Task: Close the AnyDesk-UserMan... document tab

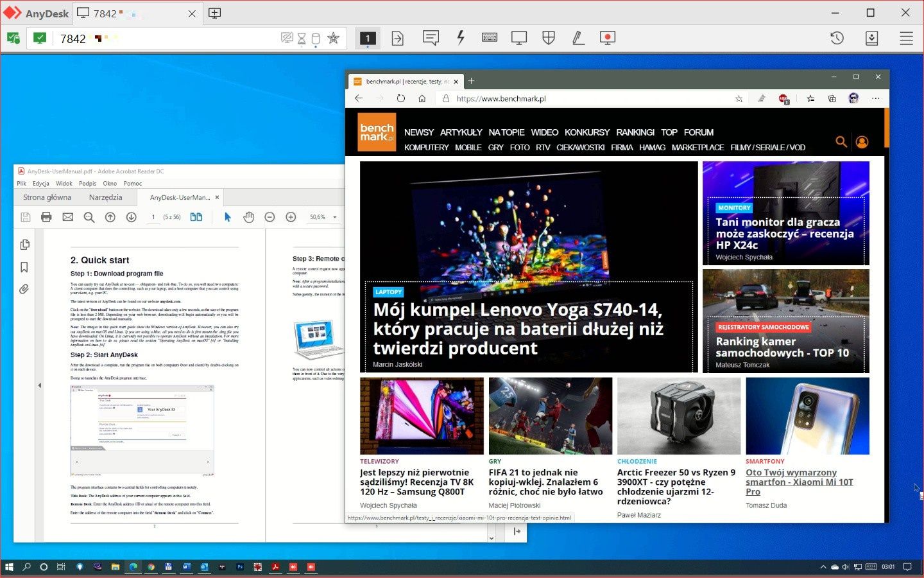Action: pos(217,198)
